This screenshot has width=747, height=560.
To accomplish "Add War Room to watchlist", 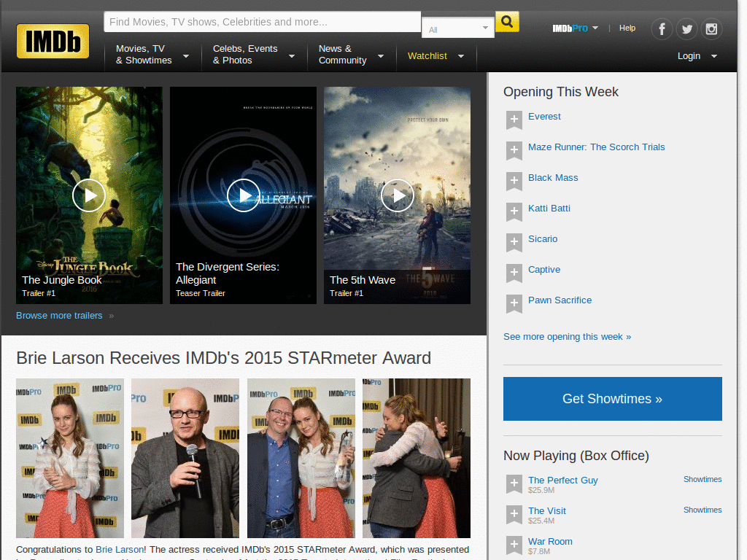I will point(514,545).
